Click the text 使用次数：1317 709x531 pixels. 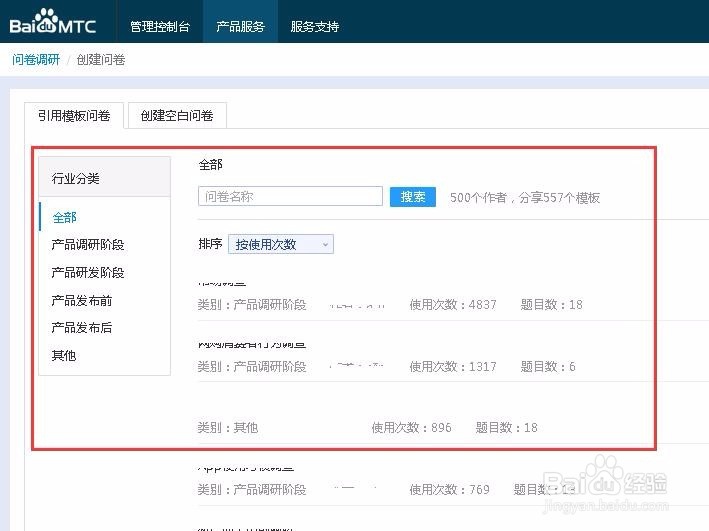point(453,366)
